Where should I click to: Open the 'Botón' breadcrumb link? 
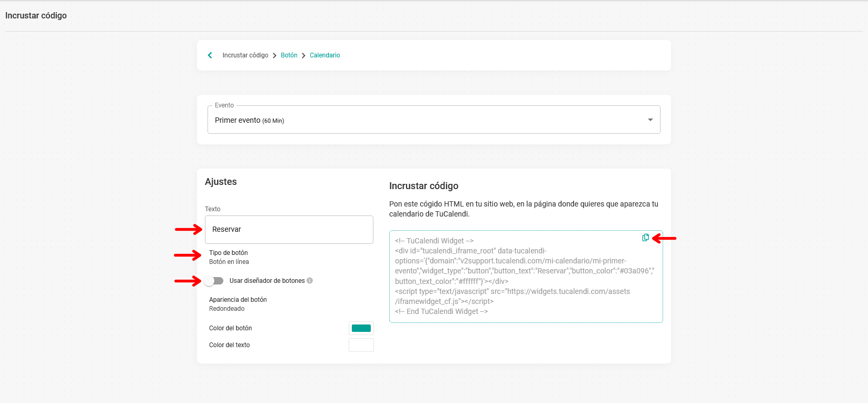(289, 55)
